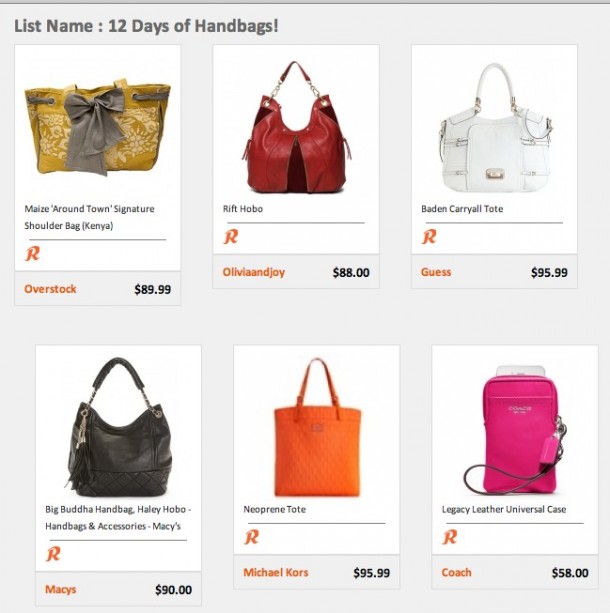Image resolution: width=610 pixels, height=613 pixels.
Task: Click the R icon under Big Buddha Handbag
Action: [x=53, y=554]
